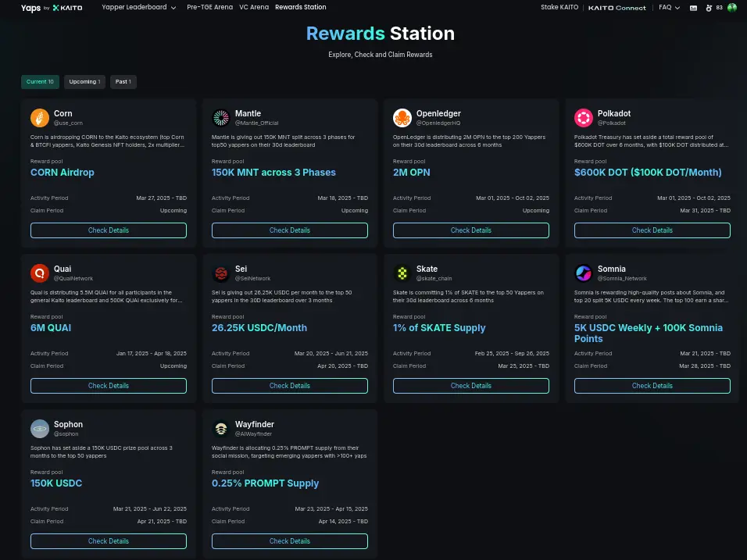Click the @skate_chain handle
The height and width of the screenshot is (560, 747).
click(x=434, y=279)
